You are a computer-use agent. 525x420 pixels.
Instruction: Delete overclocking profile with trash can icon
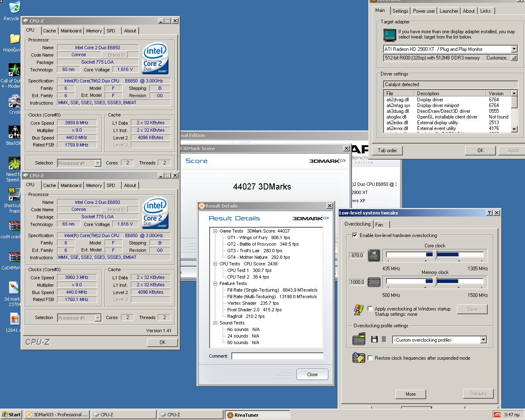pos(384,339)
